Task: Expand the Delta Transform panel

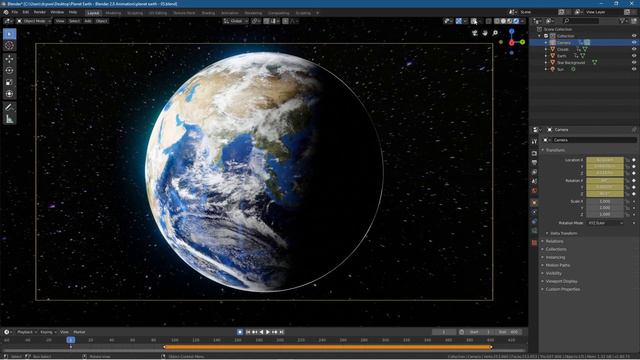Action: click(x=563, y=233)
